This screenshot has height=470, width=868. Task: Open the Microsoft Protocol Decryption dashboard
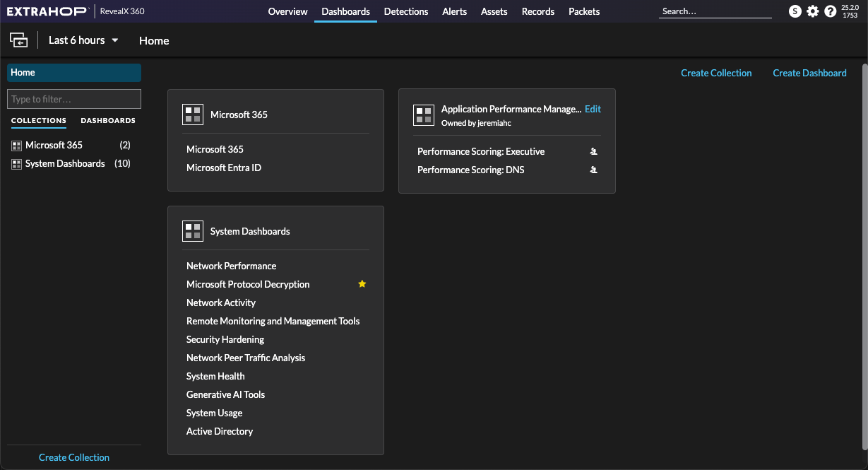248,284
